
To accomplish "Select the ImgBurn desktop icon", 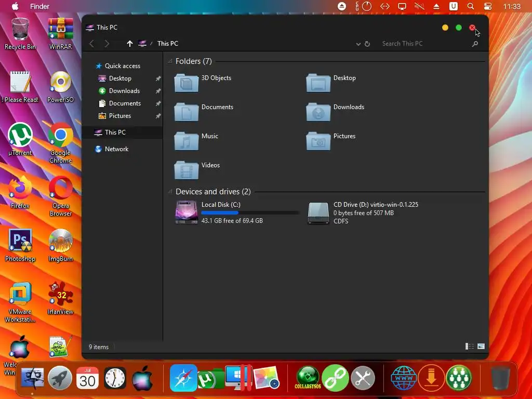I will pos(60,246).
